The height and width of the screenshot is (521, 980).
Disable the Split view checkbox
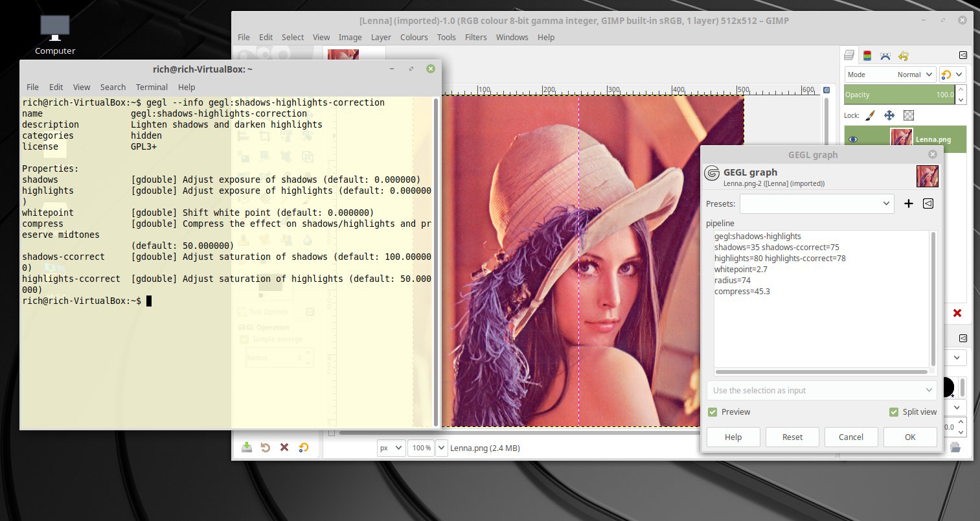tap(894, 411)
